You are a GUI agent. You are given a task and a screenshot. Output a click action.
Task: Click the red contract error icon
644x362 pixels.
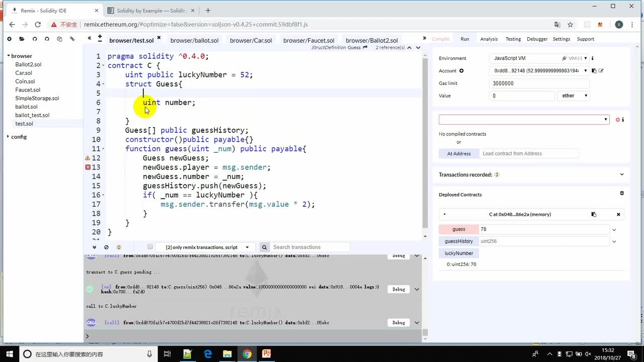pos(618,120)
